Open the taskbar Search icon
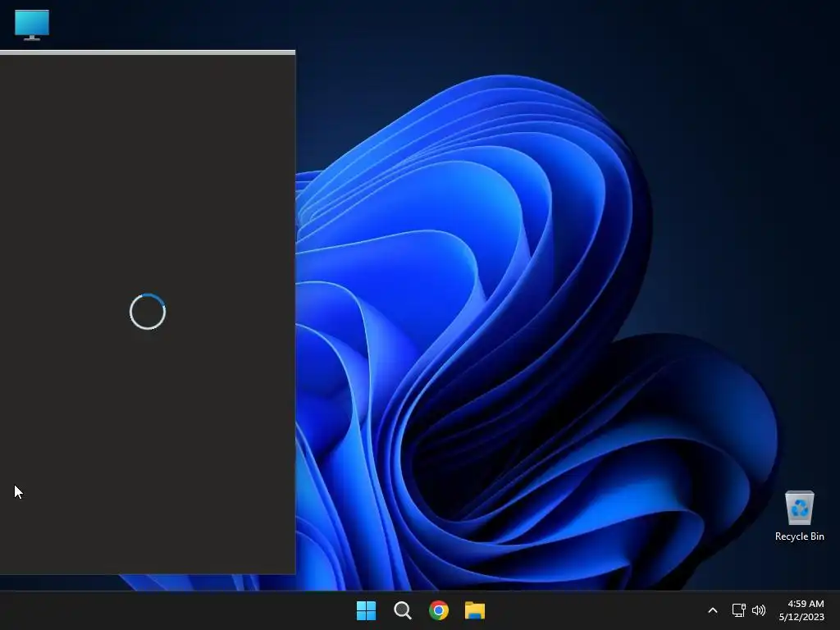The height and width of the screenshot is (630, 840). pos(402,610)
